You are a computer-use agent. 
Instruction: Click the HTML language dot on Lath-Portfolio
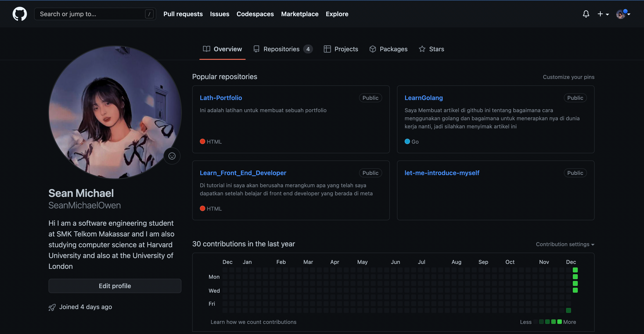coord(203,141)
